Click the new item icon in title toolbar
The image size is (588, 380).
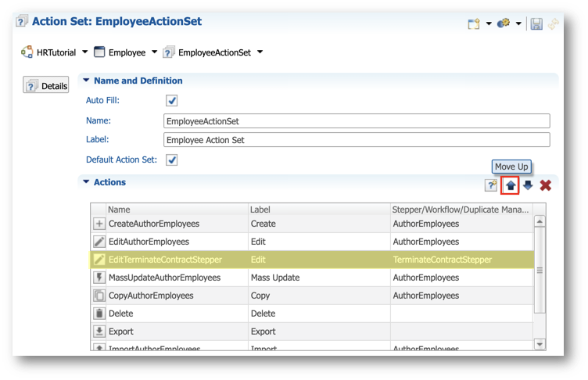474,24
